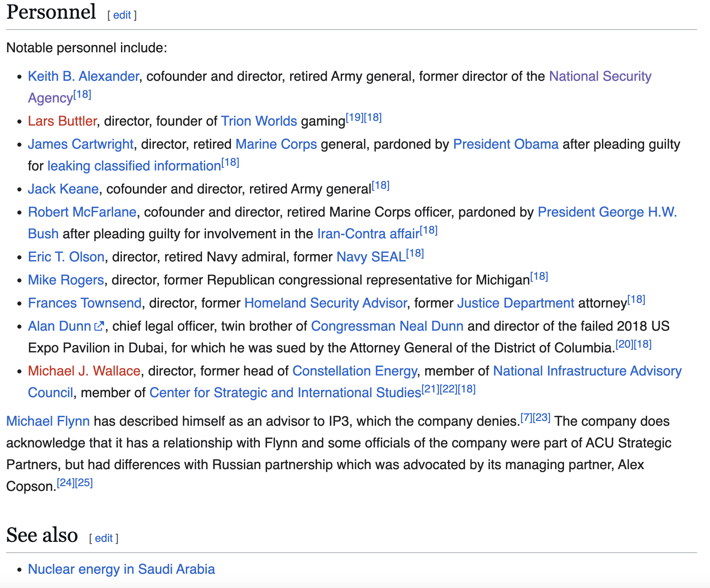Open the Constellation Energy link
The image size is (710, 588).
[355, 371]
